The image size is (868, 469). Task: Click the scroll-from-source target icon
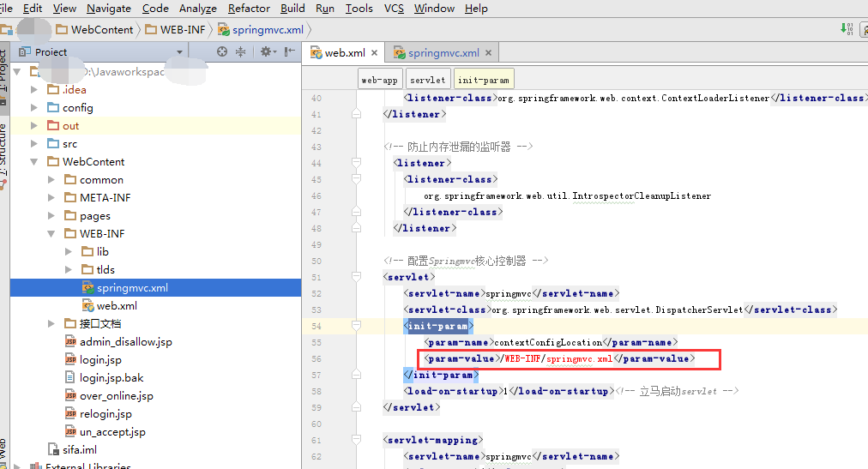click(222, 51)
